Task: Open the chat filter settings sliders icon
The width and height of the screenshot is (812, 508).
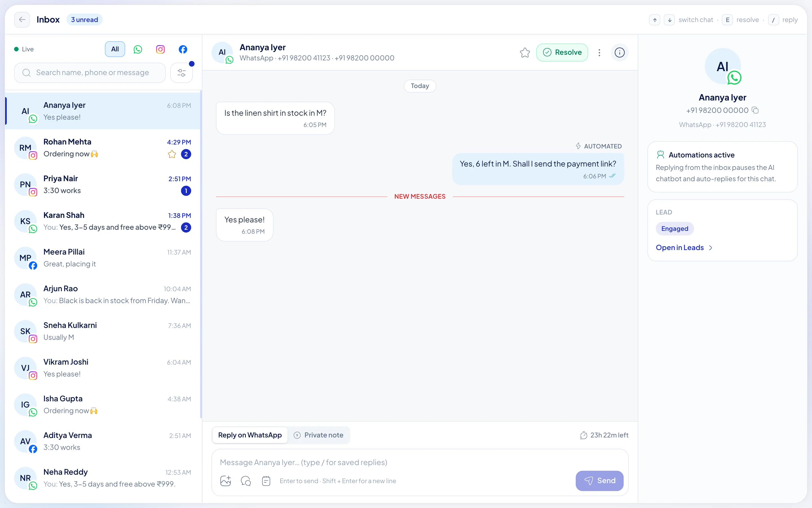Action: click(182, 73)
